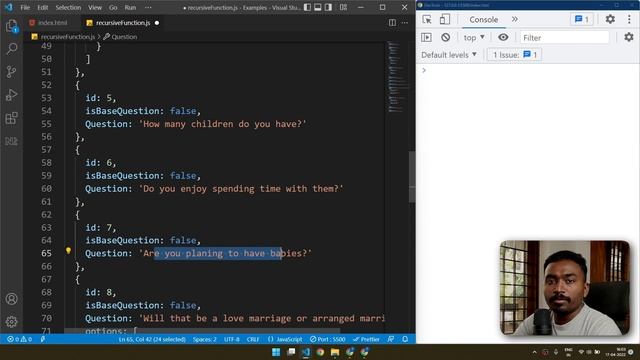This screenshot has height=360, width=640.
Task: Open the Default levels dropdown
Action: (449, 55)
